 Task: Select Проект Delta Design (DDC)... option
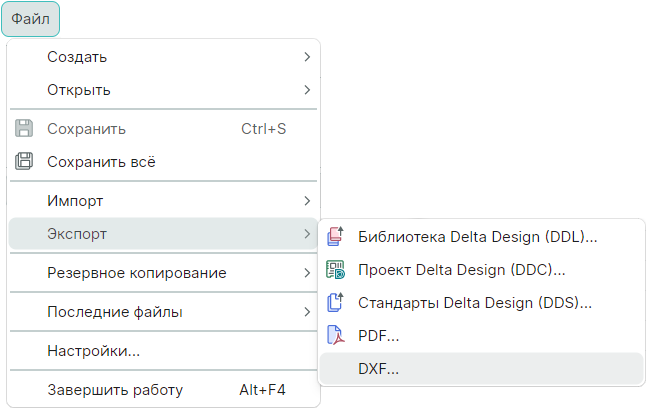pos(462,269)
